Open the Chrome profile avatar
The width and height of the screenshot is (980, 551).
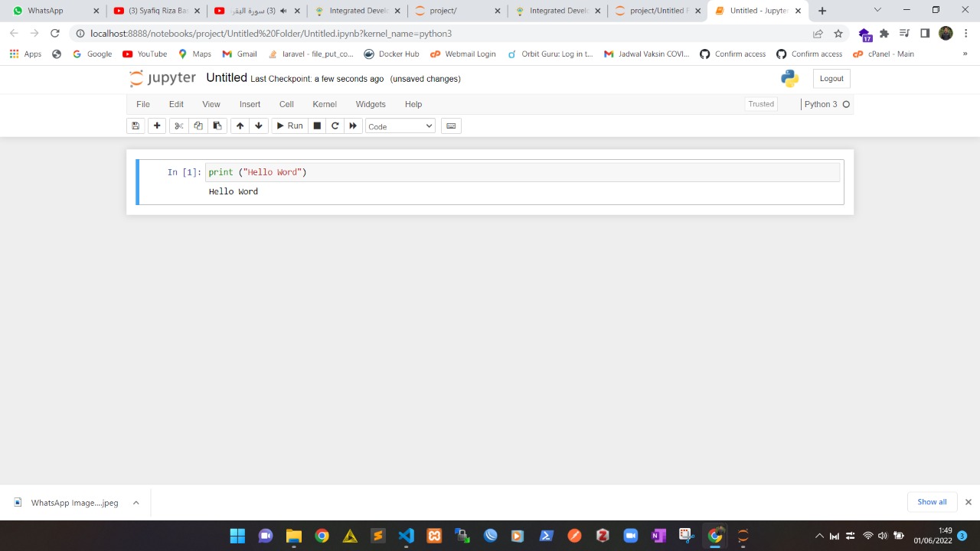click(x=946, y=34)
